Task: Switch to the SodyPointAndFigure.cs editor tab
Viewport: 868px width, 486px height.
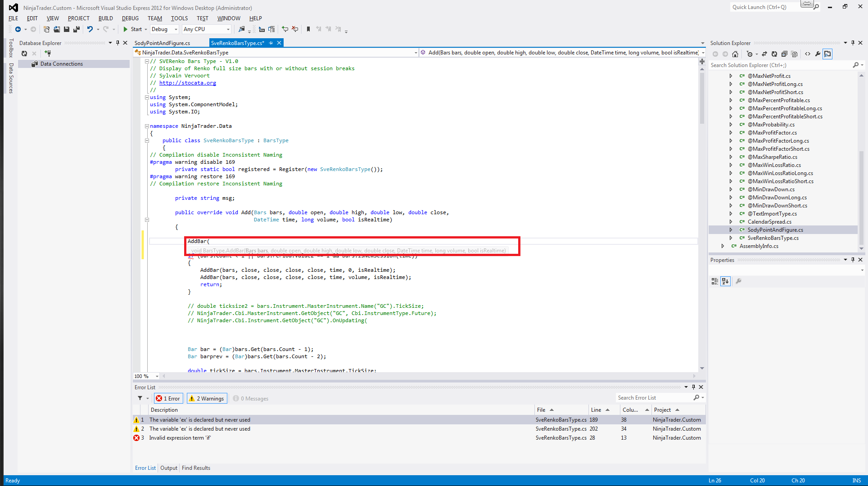Action: pos(162,43)
